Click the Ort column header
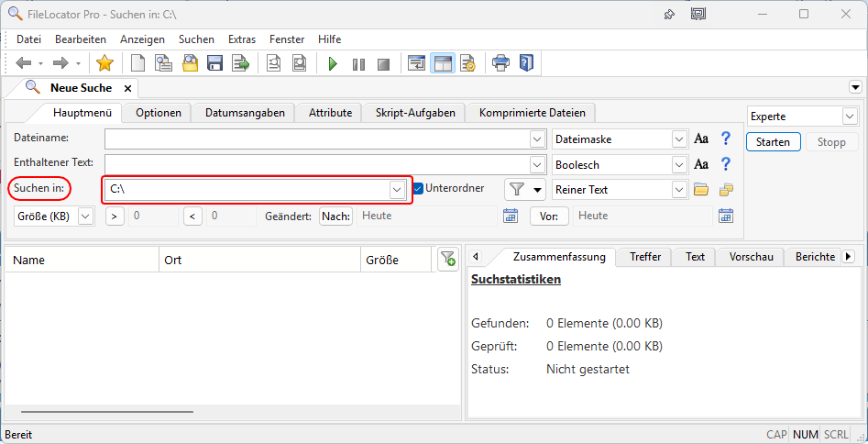 tap(259, 260)
